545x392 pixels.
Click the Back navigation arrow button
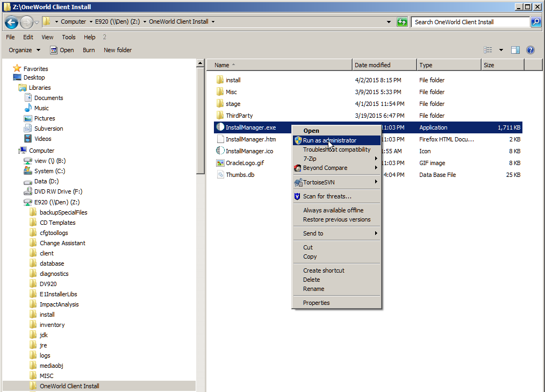pos(11,22)
